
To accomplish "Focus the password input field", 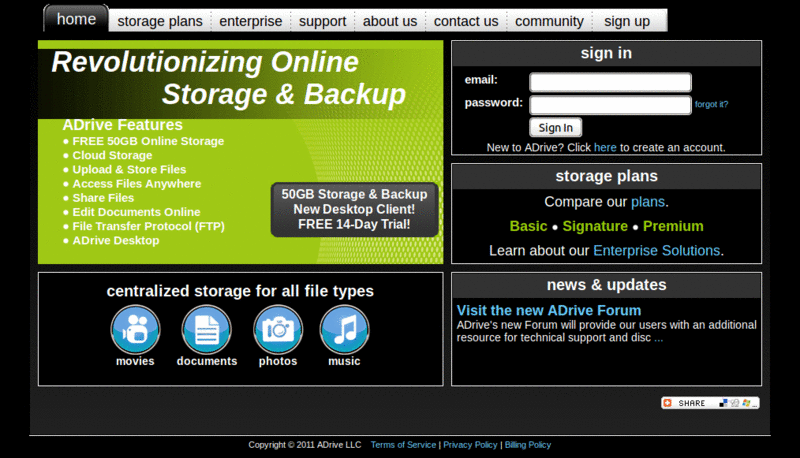I will [x=610, y=105].
